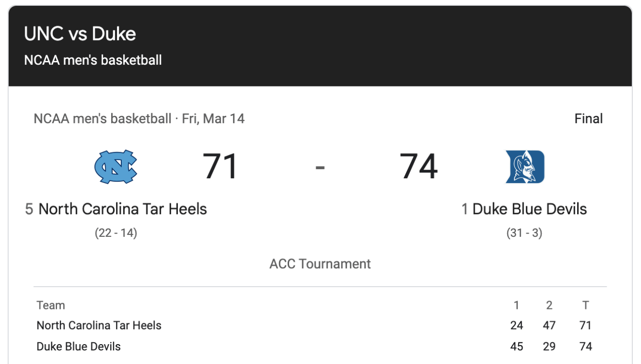
Task: Click North Carolina's record (22 - 14)
Action: click(116, 233)
